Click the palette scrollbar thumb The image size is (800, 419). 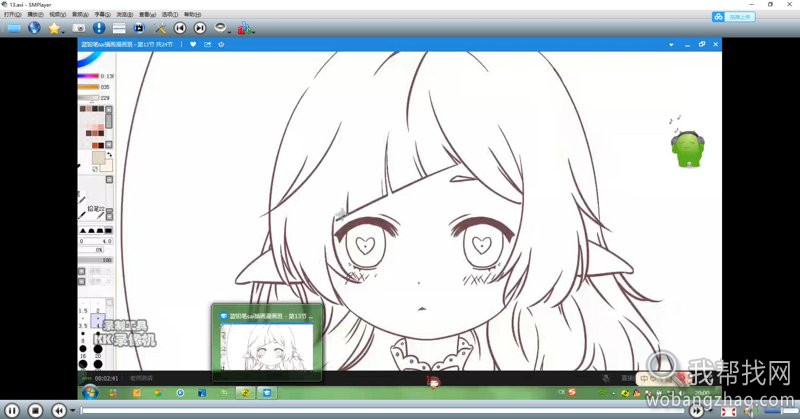coord(108,121)
